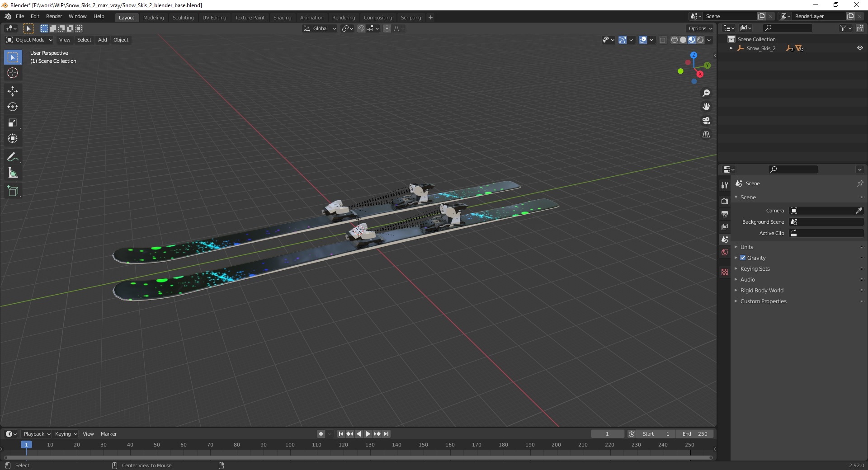Open the World properties tab
Image resolution: width=868 pixels, height=470 pixels.
[725, 252]
